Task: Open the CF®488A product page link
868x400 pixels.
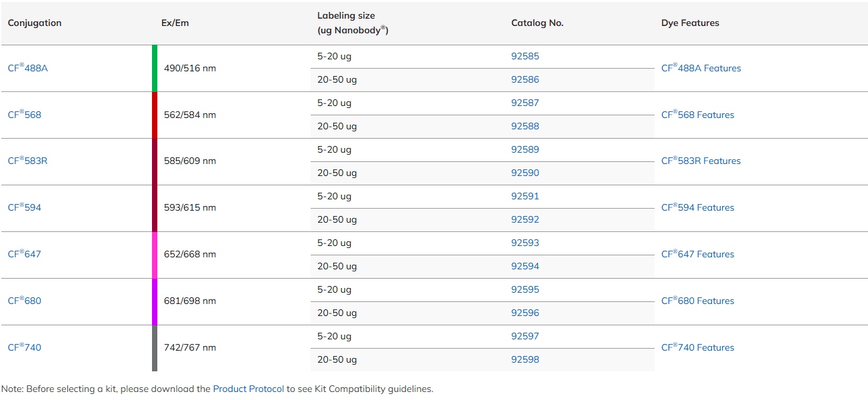Action: point(28,67)
